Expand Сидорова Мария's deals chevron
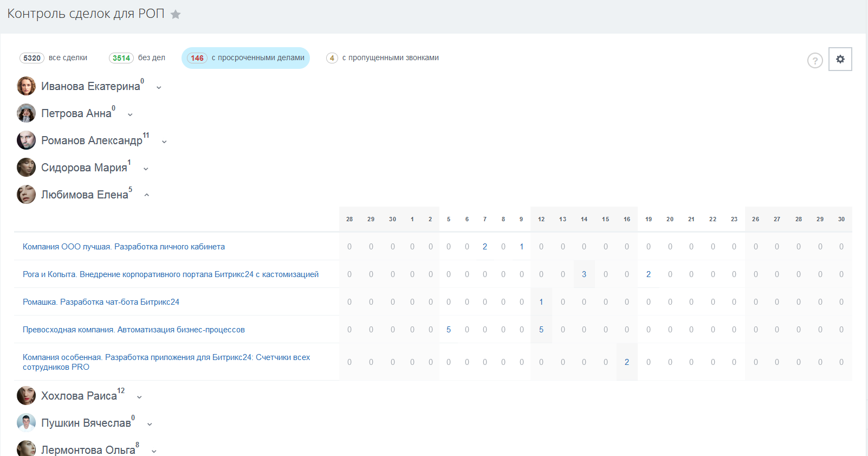Viewport: 868px width, 456px height. coord(146,169)
